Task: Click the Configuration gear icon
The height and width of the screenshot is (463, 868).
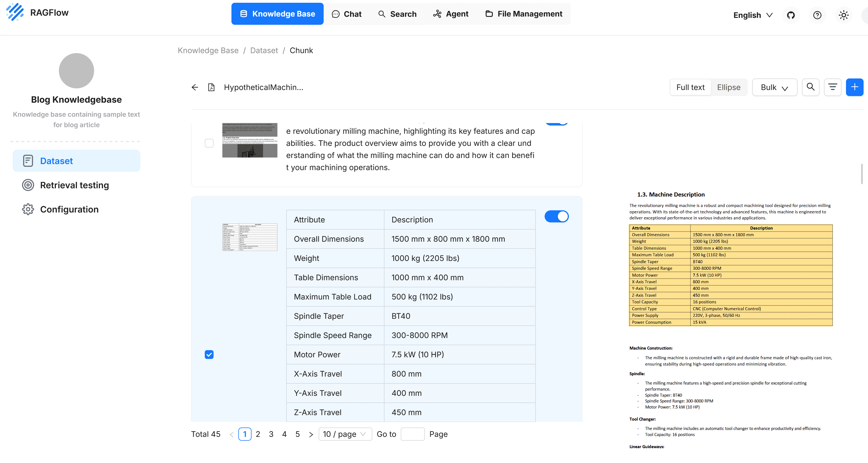Action: 28,209
